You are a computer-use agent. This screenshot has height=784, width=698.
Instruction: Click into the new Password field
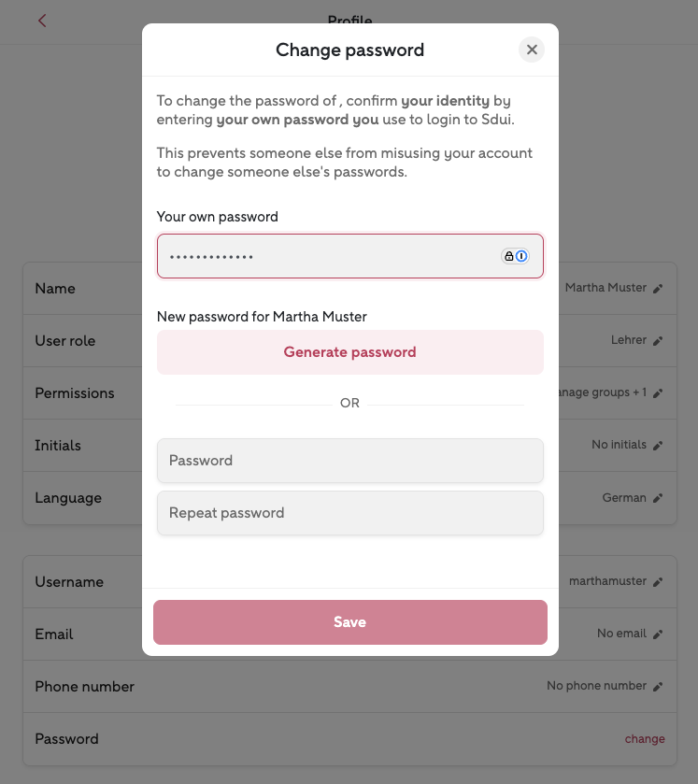point(349,461)
